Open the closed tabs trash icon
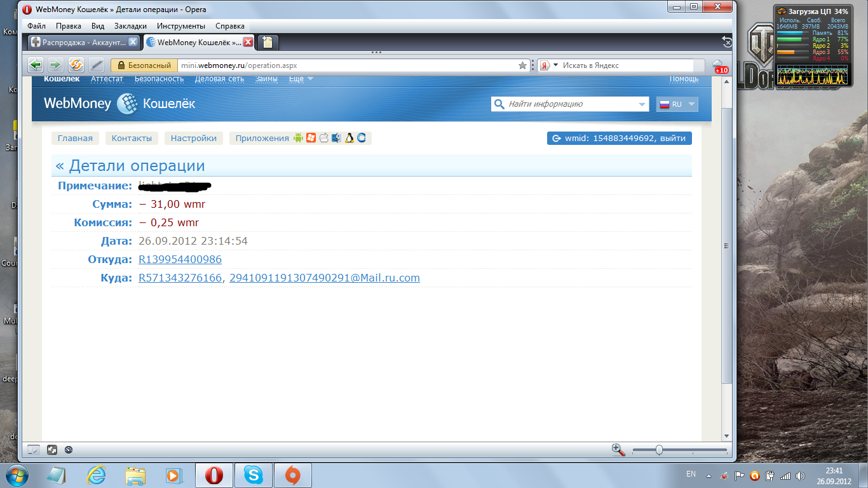The image size is (868, 488). [728, 43]
